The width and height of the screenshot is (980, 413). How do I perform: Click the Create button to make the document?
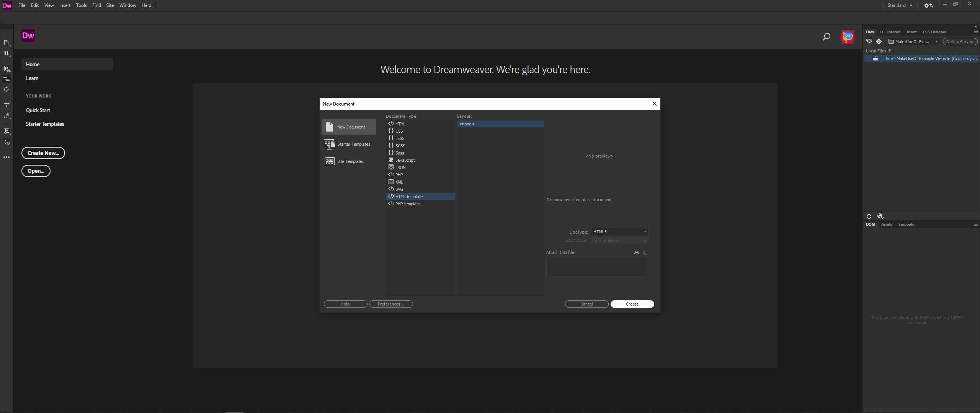(632, 304)
